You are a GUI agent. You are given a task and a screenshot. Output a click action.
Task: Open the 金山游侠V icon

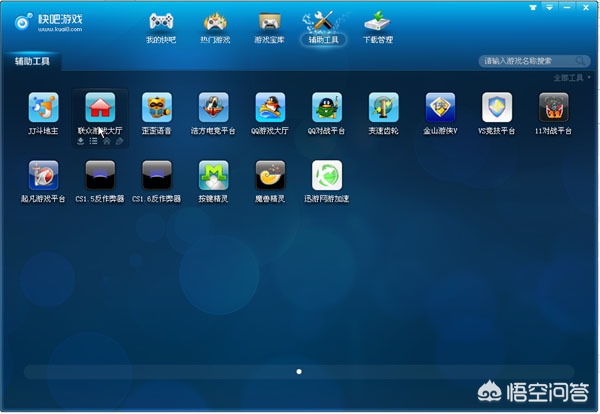coord(440,107)
